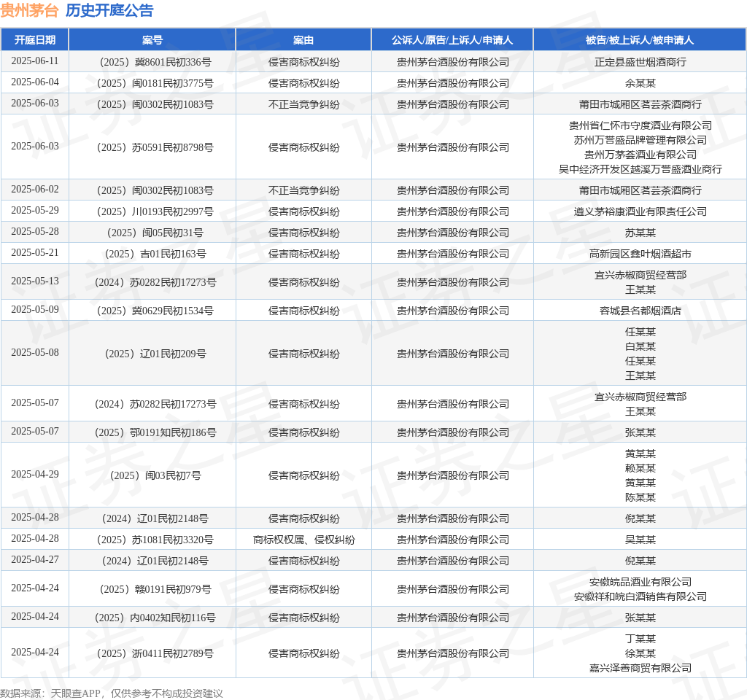Click defendant 贵州省仁怀市守度酒业有限公司
747x700 pixels.
pyautogui.click(x=640, y=125)
